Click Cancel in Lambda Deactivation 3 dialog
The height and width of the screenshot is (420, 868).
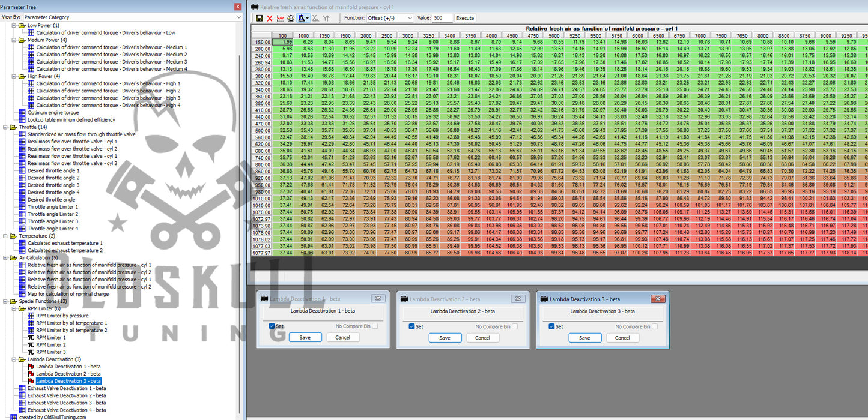point(622,338)
